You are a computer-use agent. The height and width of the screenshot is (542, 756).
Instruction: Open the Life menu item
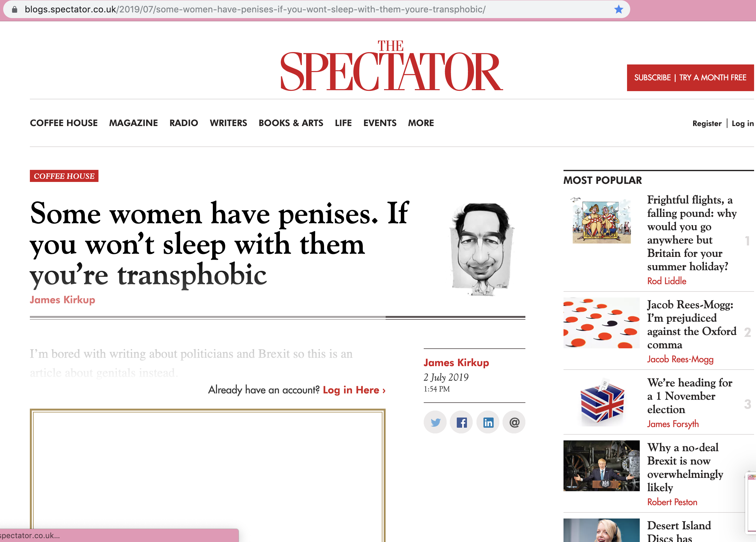(343, 123)
